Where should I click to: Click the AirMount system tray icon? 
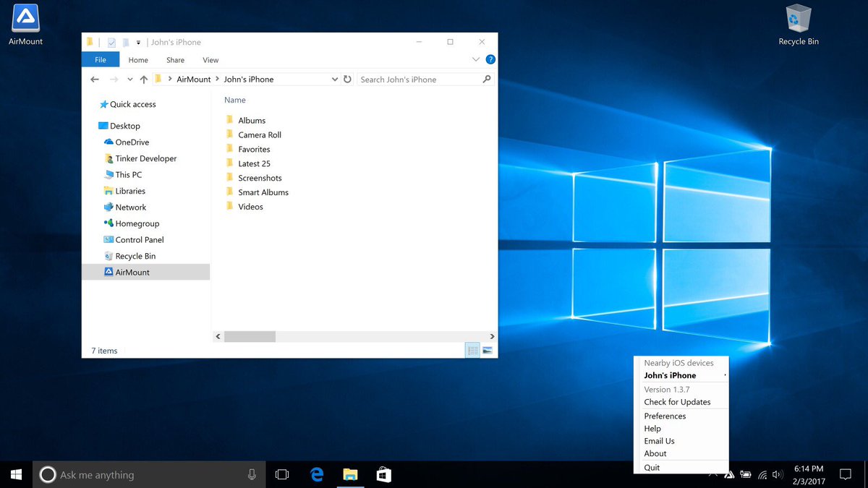pos(729,475)
